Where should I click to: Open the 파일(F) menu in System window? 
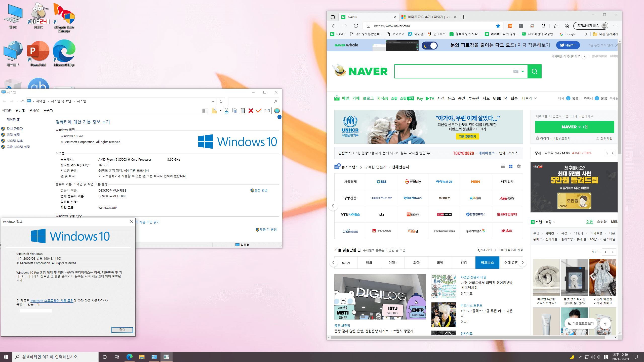(7, 111)
